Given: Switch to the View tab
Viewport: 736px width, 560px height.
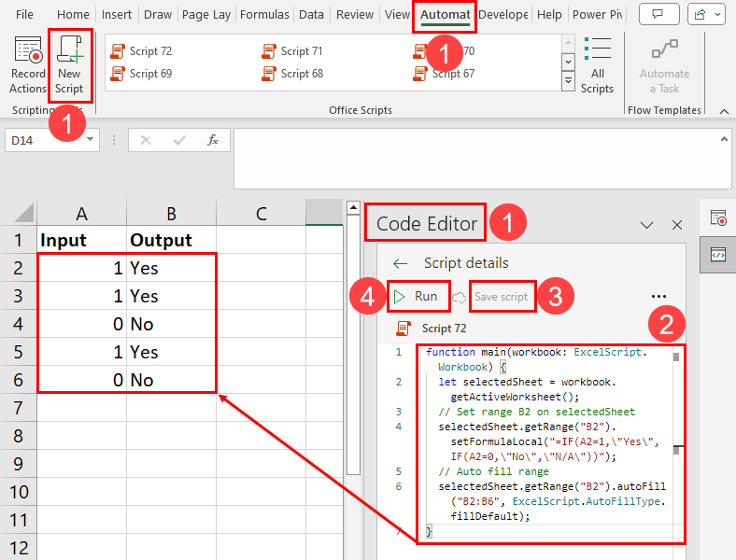Looking at the screenshot, I should point(397,15).
